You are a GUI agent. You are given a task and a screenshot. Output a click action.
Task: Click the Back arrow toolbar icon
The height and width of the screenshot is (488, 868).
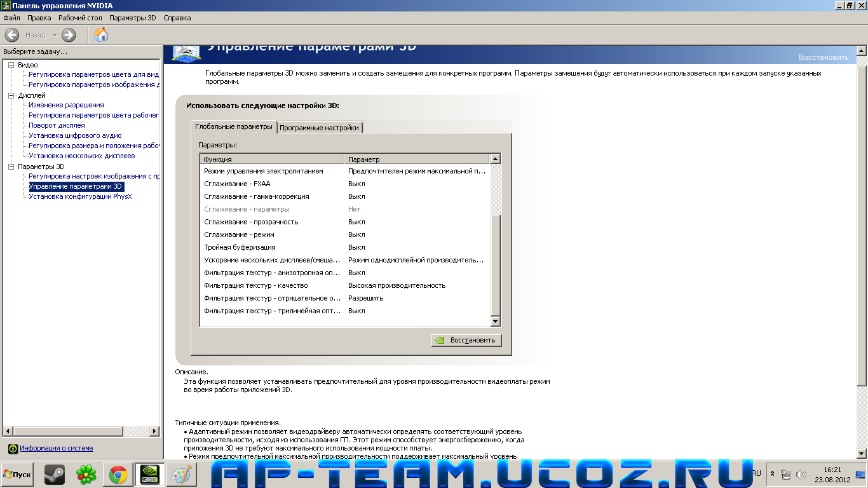pos(11,35)
